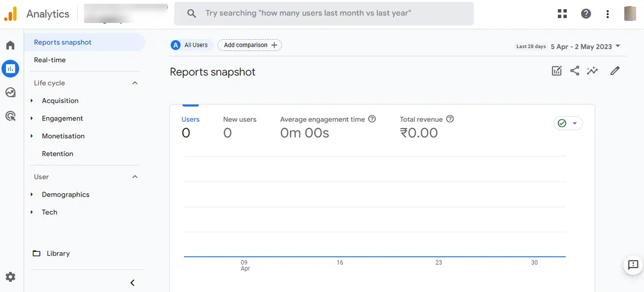Collapse the Life cycle section

pos(135,83)
